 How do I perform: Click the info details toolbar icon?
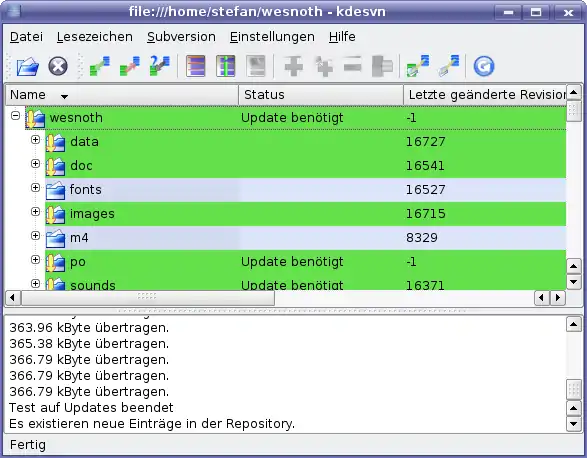pyautogui.click(x=226, y=66)
